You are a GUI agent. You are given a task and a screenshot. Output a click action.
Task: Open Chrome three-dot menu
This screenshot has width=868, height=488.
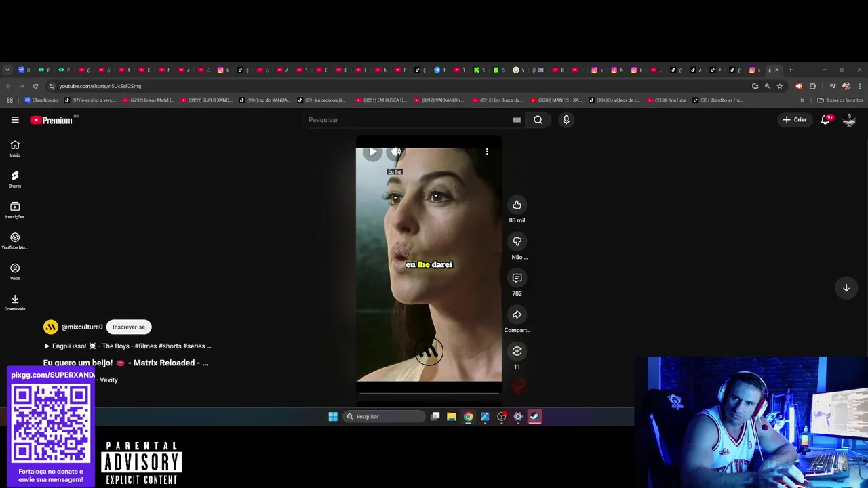pyautogui.click(x=860, y=86)
